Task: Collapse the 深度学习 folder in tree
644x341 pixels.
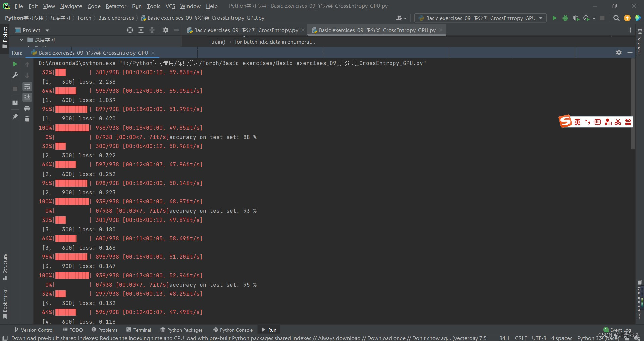Action: click(22, 40)
